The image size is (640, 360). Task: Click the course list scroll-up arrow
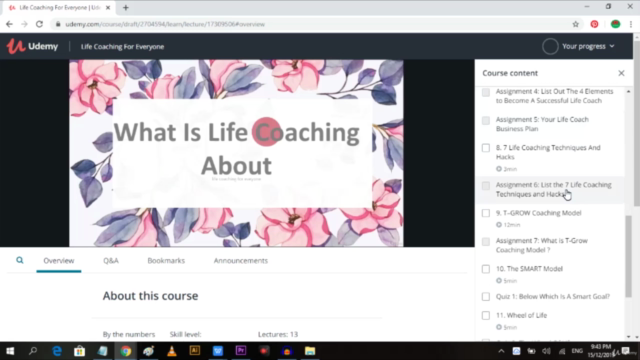pyautogui.click(x=628, y=91)
